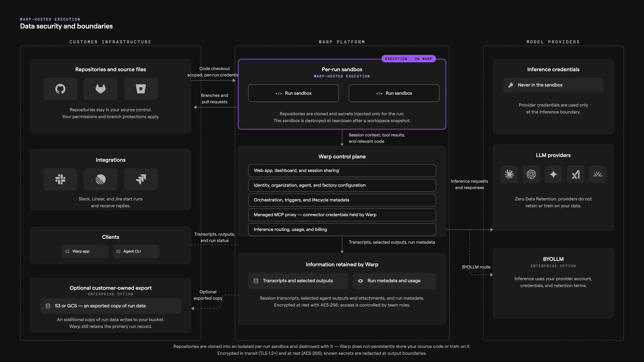Click the Optional exported copy label
This screenshot has height=362, width=644.
(x=208, y=295)
